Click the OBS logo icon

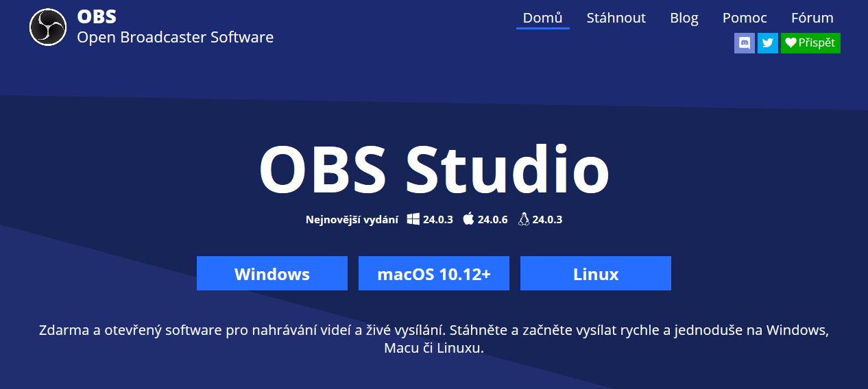pyautogui.click(x=48, y=27)
